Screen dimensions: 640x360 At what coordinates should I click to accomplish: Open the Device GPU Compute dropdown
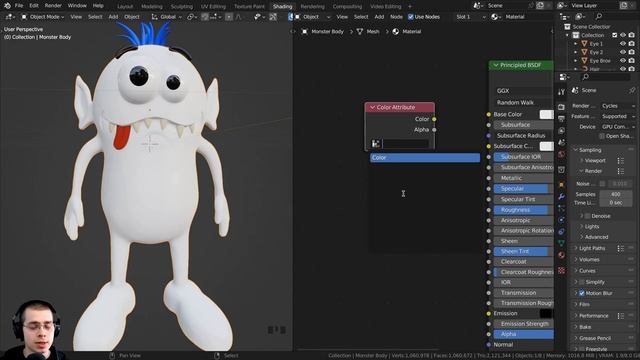[618, 127]
